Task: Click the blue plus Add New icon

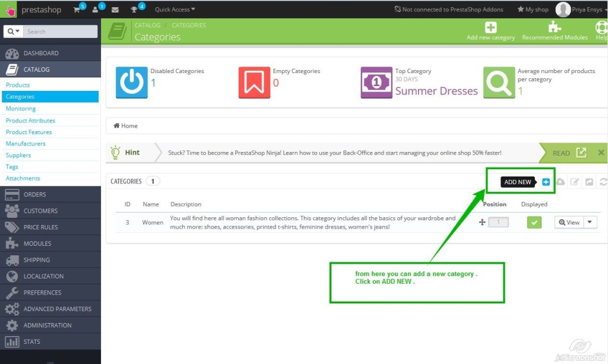Action: pyautogui.click(x=546, y=182)
